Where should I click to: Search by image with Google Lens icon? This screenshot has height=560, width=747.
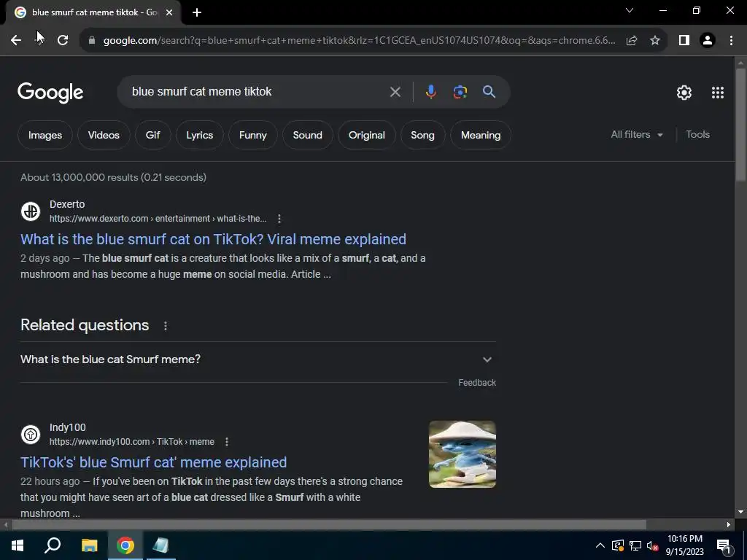tap(460, 92)
